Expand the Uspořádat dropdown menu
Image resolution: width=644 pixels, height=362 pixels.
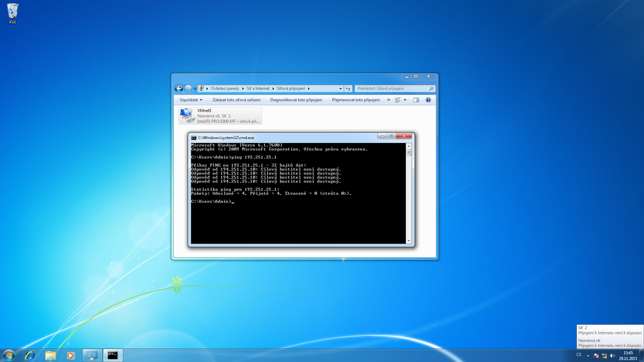pos(191,100)
